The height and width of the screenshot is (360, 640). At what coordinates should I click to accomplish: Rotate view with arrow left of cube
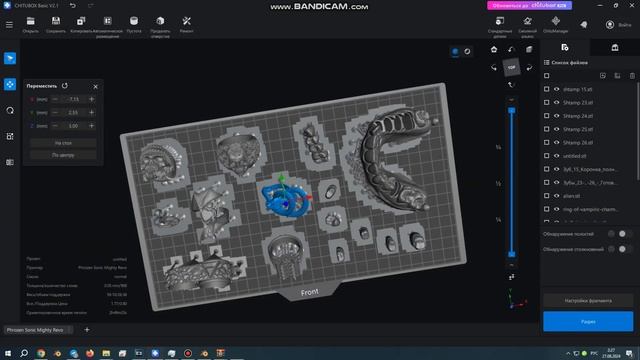point(494,67)
